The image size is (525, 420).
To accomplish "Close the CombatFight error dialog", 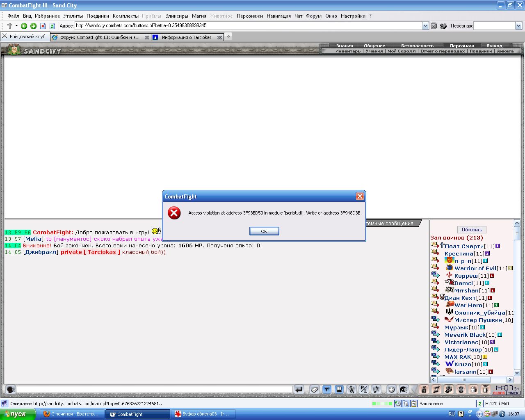I will (360, 196).
